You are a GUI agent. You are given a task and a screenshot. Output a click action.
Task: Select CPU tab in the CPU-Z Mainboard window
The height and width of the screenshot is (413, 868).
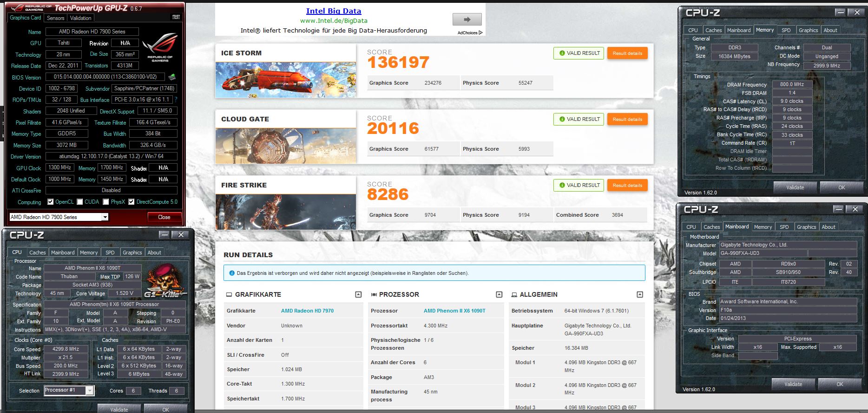691,227
